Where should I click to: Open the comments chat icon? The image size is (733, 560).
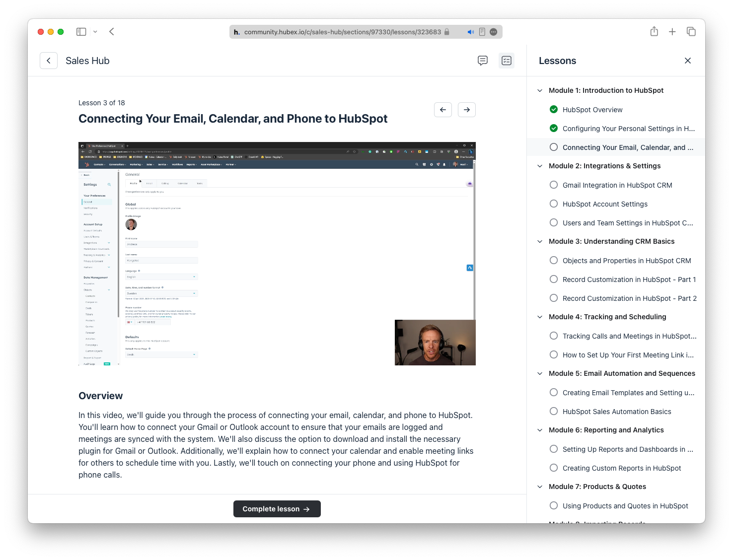pos(483,61)
